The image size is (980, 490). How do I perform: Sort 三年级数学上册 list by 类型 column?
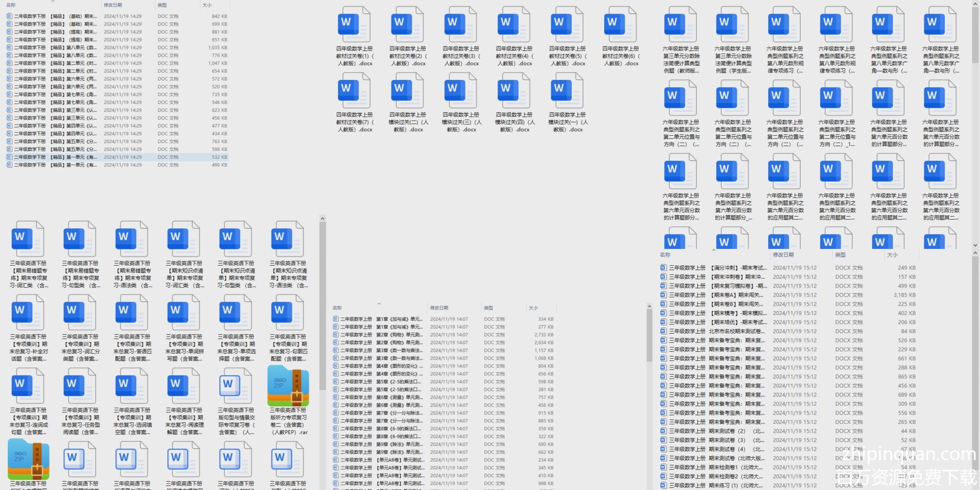click(x=840, y=255)
